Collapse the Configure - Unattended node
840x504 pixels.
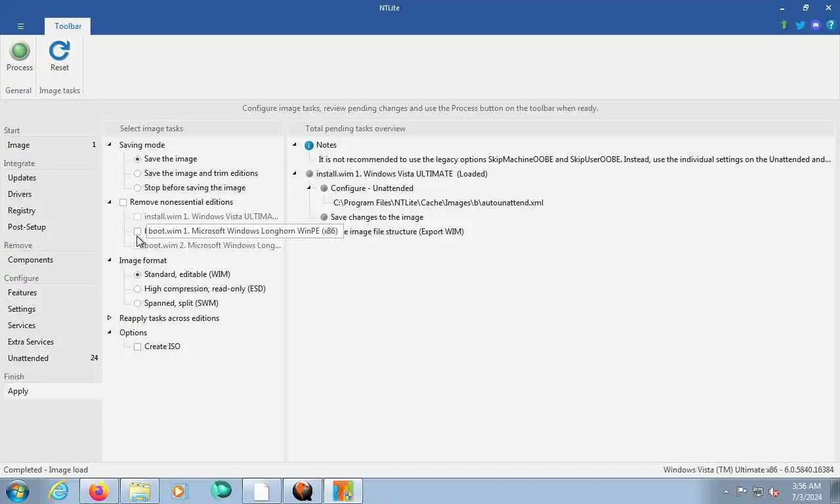[x=309, y=188]
